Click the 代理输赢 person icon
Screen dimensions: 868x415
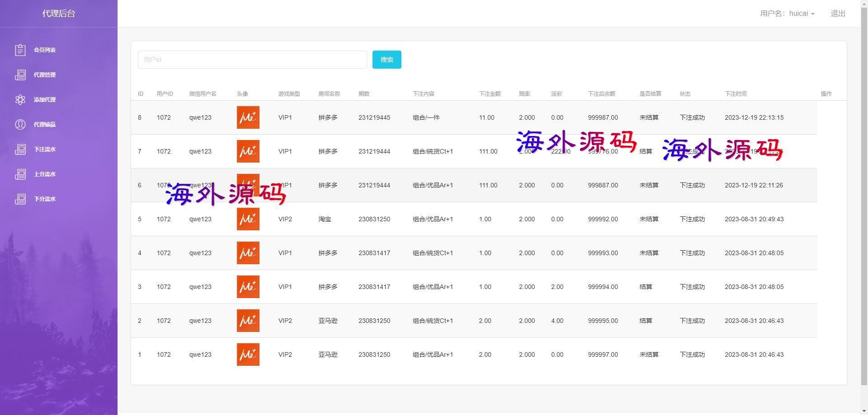coord(20,124)
